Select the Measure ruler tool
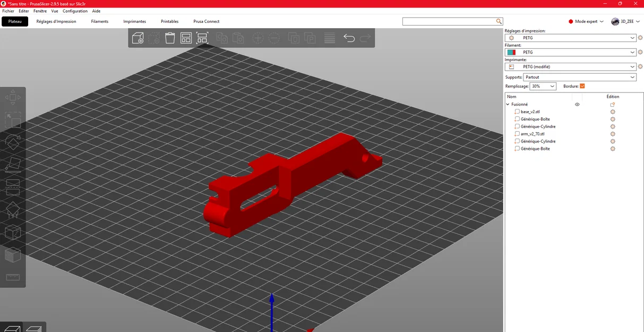The height and width of the screenshot is (332, 644). (13, 277)
